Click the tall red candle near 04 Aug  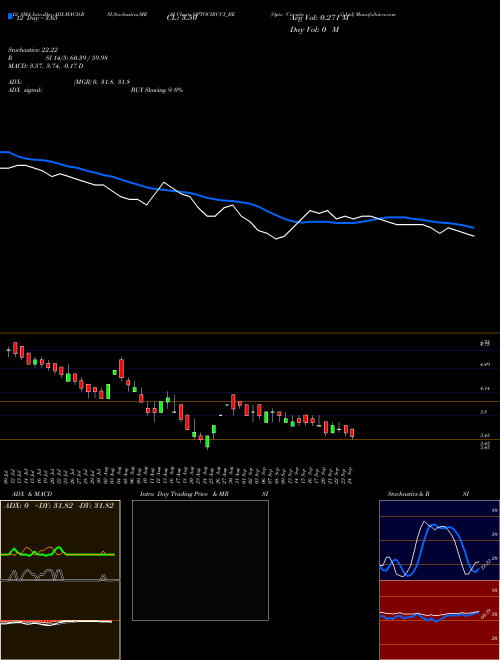pyautogui.click(x=121, y=369)
